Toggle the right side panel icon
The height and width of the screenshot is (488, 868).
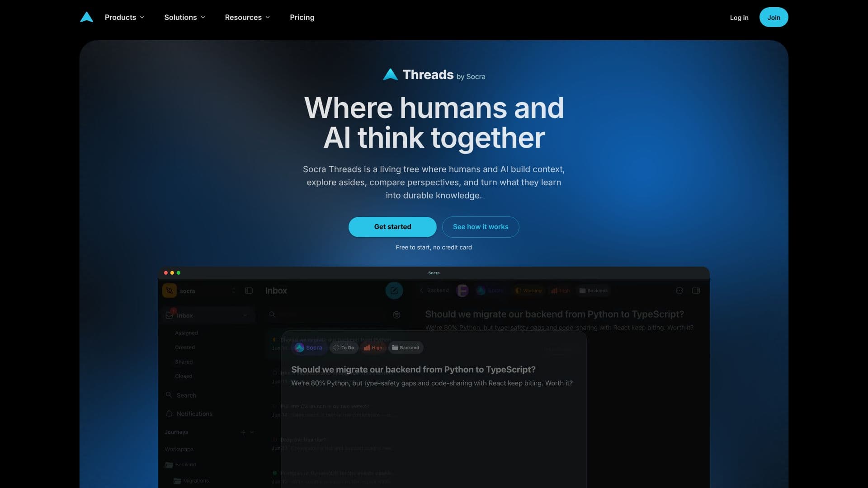(x=696, y=291)
